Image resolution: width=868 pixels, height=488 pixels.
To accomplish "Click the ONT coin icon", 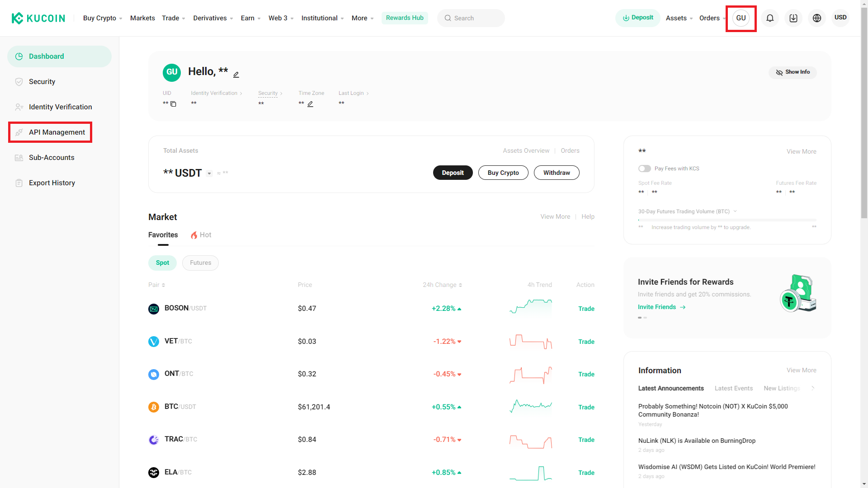I will pos(154,375).
